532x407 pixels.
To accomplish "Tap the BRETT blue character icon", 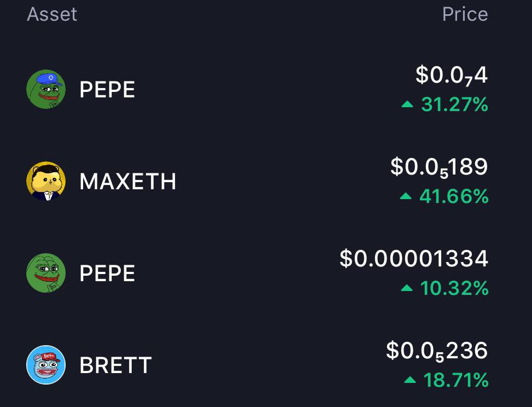I will (46, 365).
